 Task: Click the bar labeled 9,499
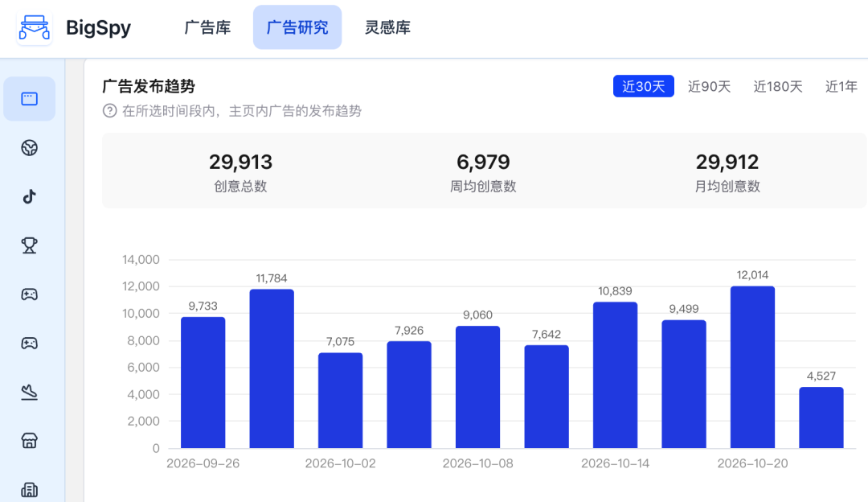point(684,384)
